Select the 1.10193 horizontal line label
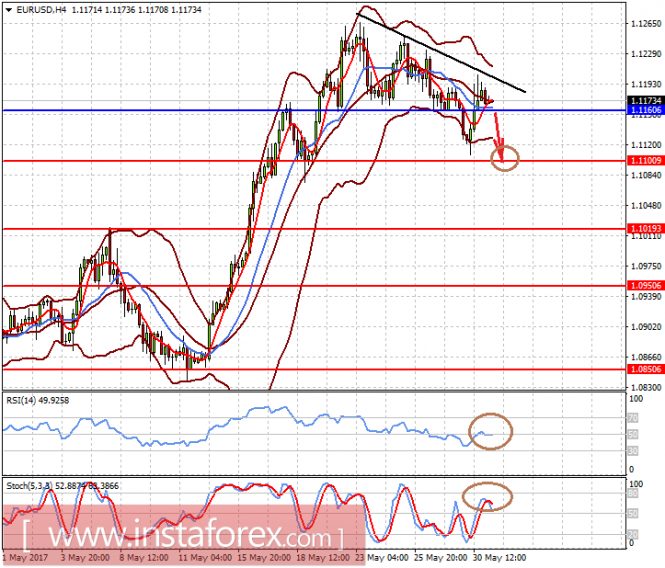The image size is (665, 568). 646,228
